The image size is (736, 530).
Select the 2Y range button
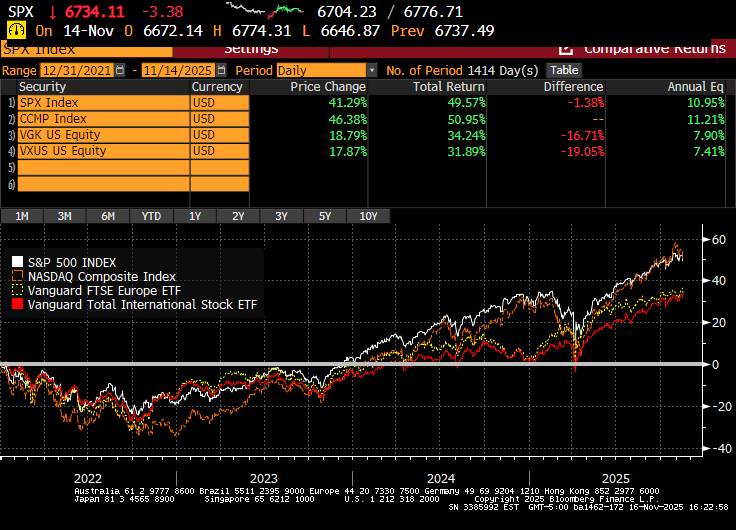pyautogui.click(x=238, y=216)
